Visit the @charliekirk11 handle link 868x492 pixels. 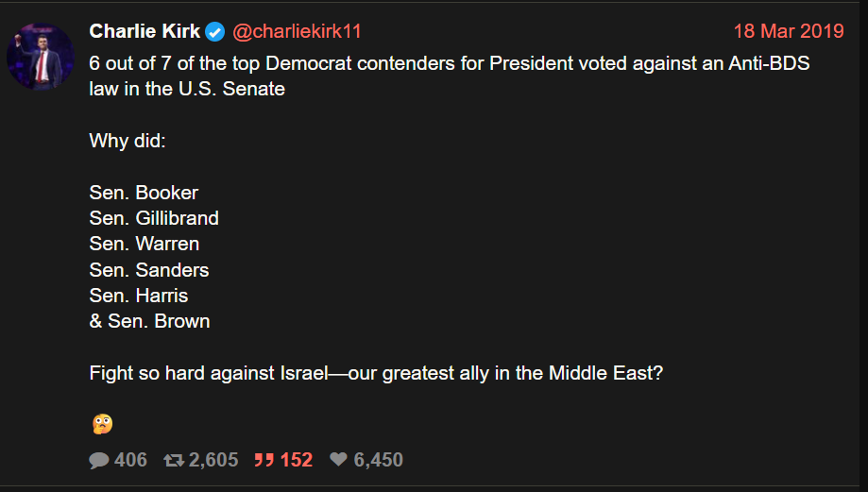click(297, 31)
